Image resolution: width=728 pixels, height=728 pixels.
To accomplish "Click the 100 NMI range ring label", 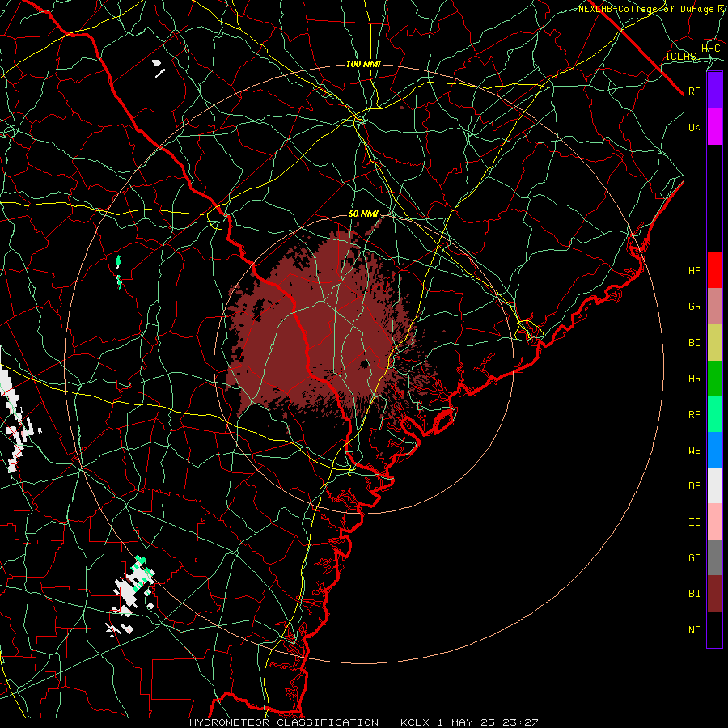I will (x=363, y=64).
